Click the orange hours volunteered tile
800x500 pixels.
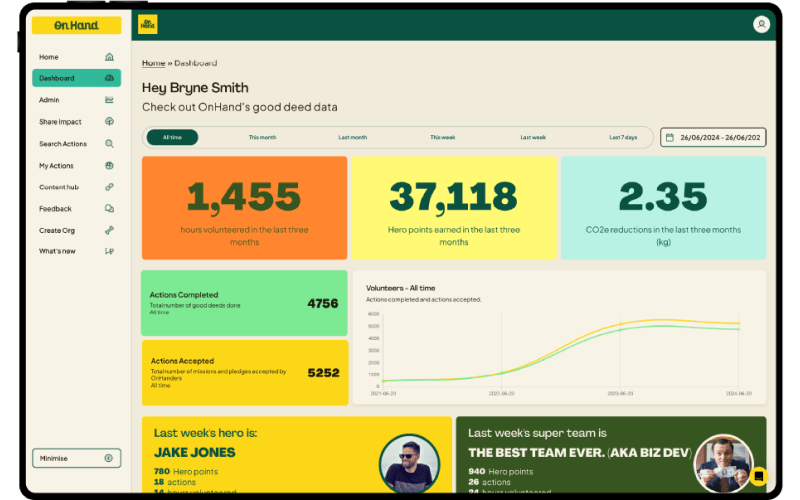pyautogui.click(x=244, y=208)
